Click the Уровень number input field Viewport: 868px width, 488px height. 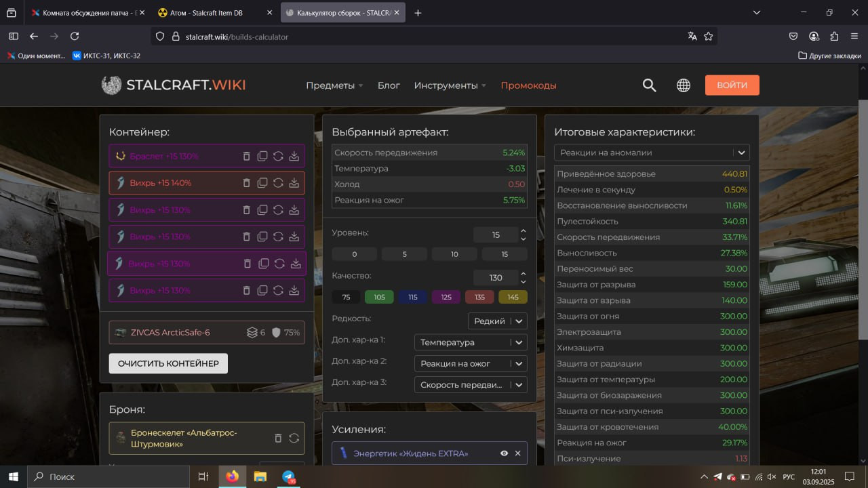click(x=496, y=235)
